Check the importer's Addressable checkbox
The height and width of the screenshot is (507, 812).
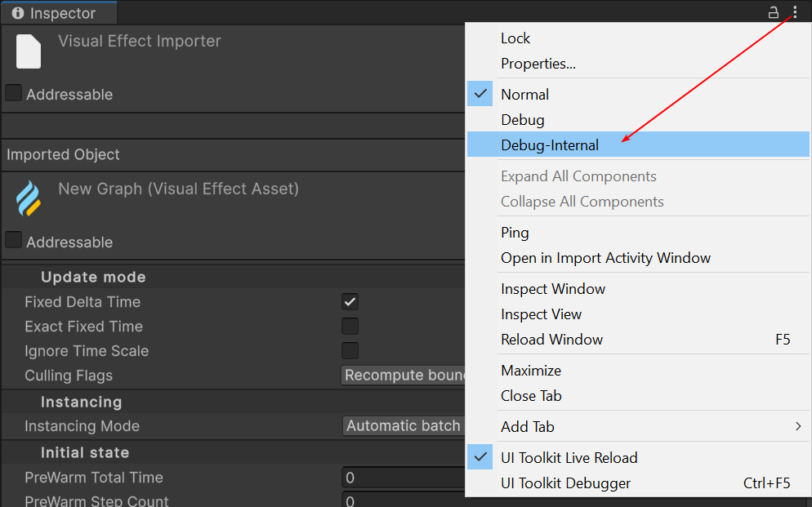[x=14, y=93]
